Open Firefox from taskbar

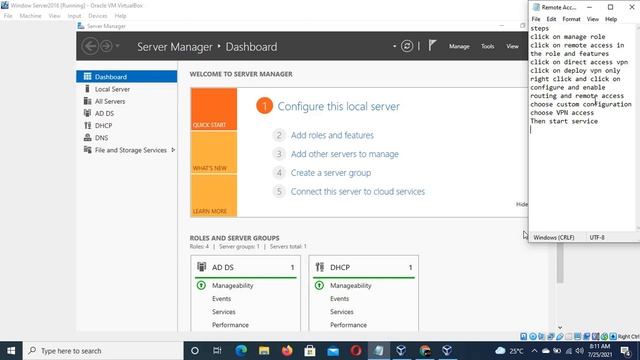[287, 351]
